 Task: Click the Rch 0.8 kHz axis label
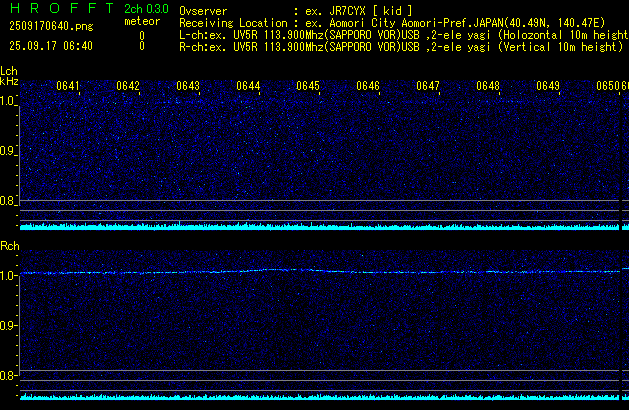[8, 376]
